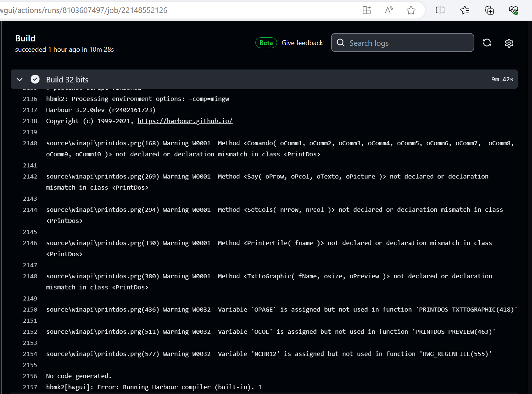Open the browser Split screen icon
Screen dimensions: 532x394
(x=440, y=10)
